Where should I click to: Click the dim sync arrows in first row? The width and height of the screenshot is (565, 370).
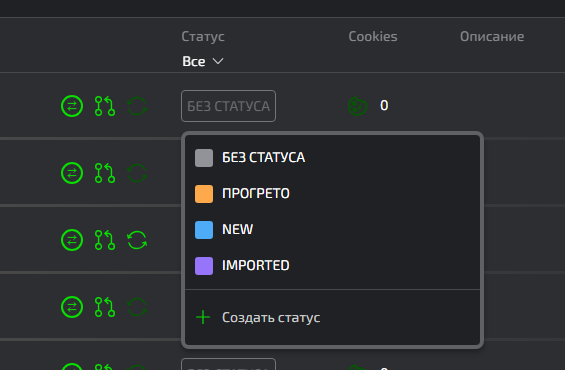point(137,106)
